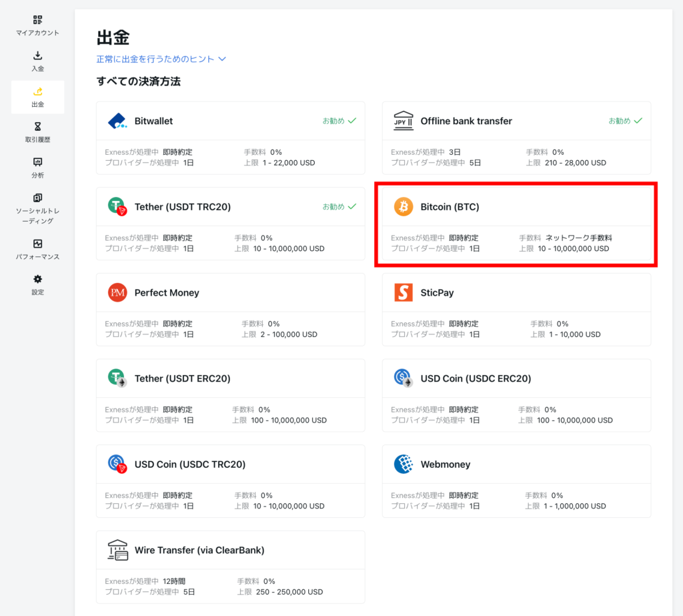The width and height of the screenshot is (683, 616).
Task: Click the Tether TRC20 logo icon
Action: (x=117, y=206)
